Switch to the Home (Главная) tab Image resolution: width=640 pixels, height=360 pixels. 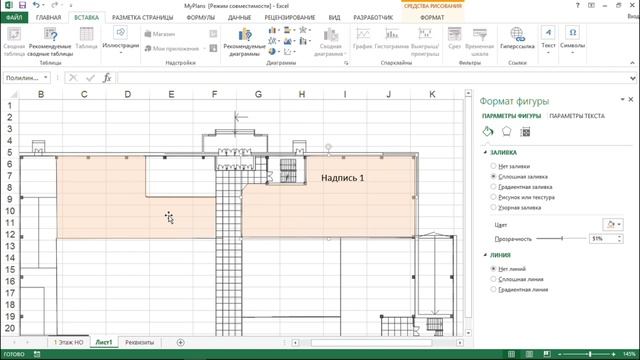click(48, 18)
